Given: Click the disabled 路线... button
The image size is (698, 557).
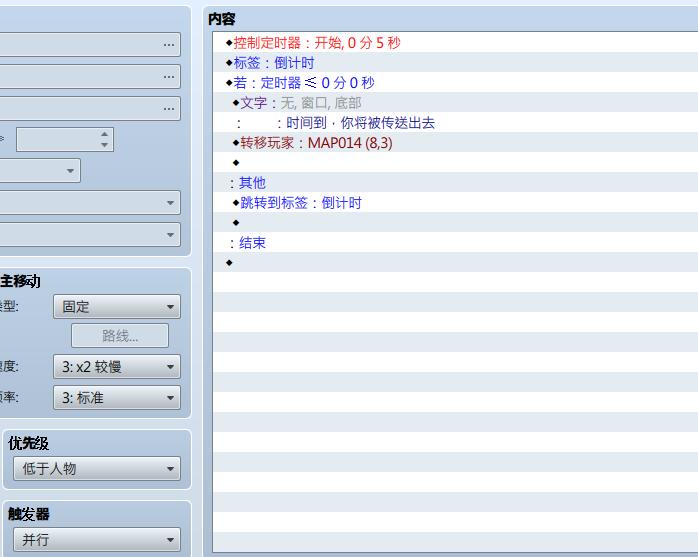Looking at the screenshot, I should [x=120, y=335].
